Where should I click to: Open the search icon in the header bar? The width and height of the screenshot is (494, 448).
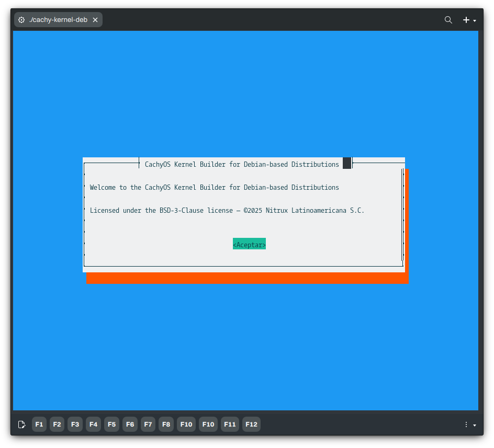[x=448, y=19]
